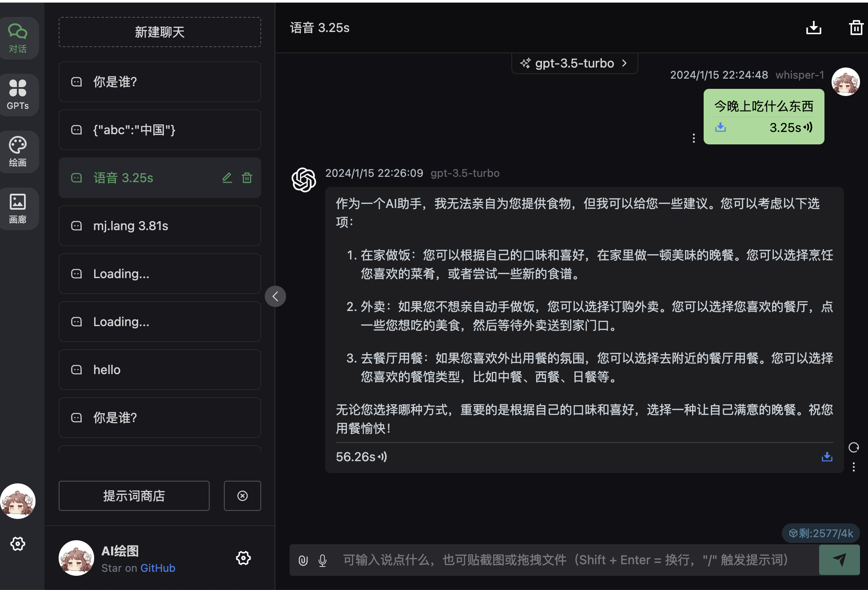Rename the 语音 3.25s chat with pencil icon
The width and height of the screenshot is (868, 590).
[x=227, y=178]
